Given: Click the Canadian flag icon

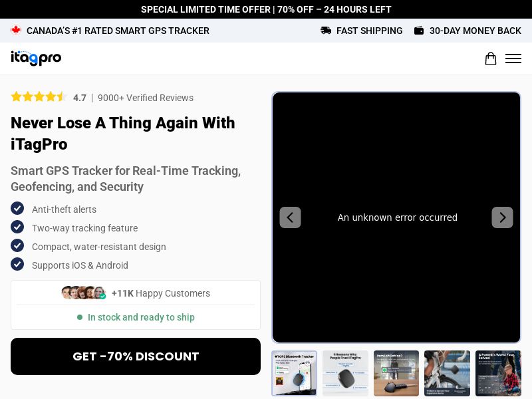Looking at the screenshot, I should 16,31.
